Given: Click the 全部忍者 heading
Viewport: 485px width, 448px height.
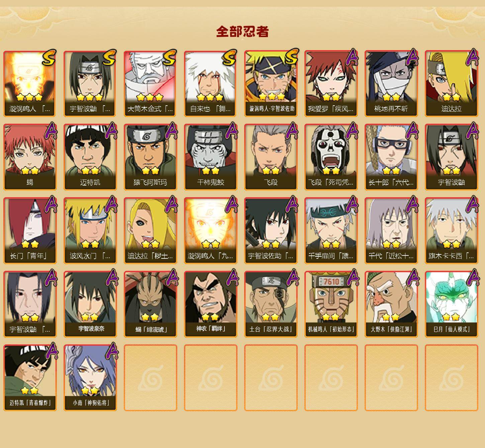Looking at the screenshot, I should (x=242, y=31).
